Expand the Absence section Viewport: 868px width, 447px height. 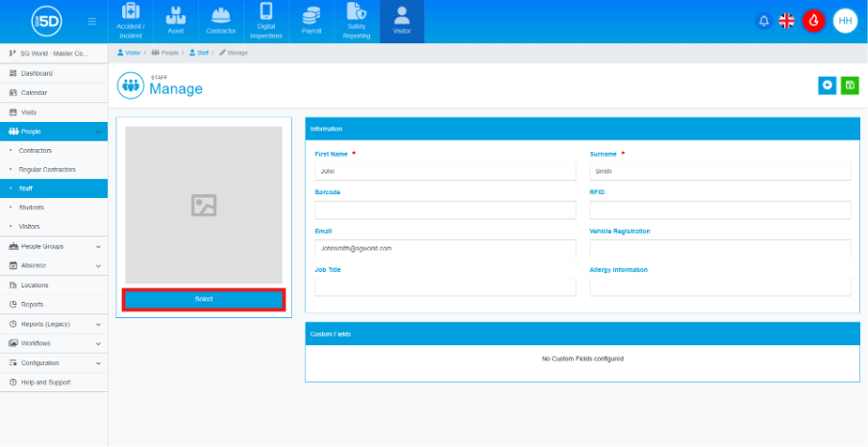[x=54, y=265]
